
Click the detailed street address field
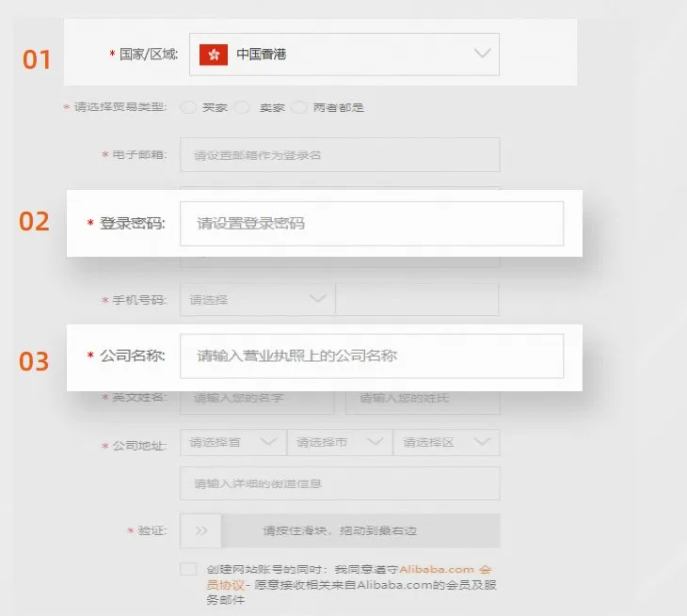(x=340, y=483)
